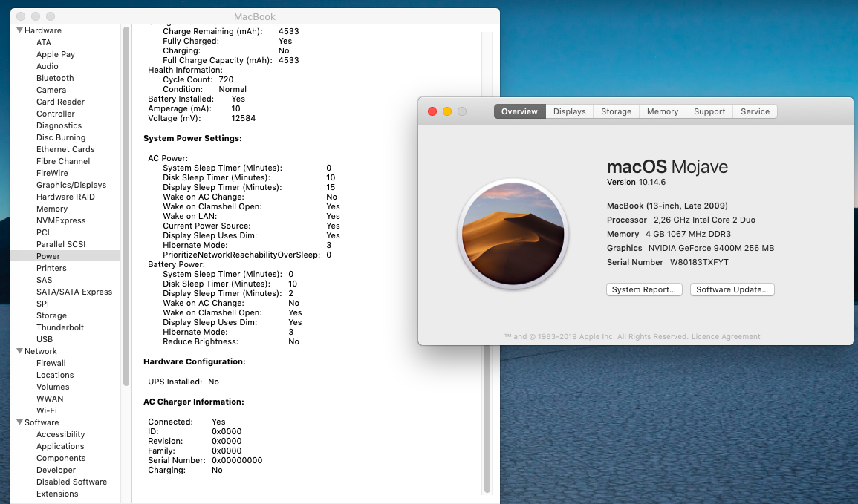This screenshot has height=504, width=858.
Task: Select USB in the sidebar
Action: pyautogui.click(x=45, y=339)
